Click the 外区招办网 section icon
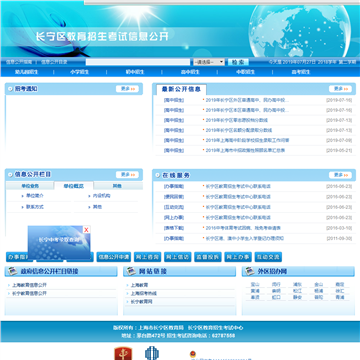The height and width of the screenshot is (360, 360). (249, 271)
